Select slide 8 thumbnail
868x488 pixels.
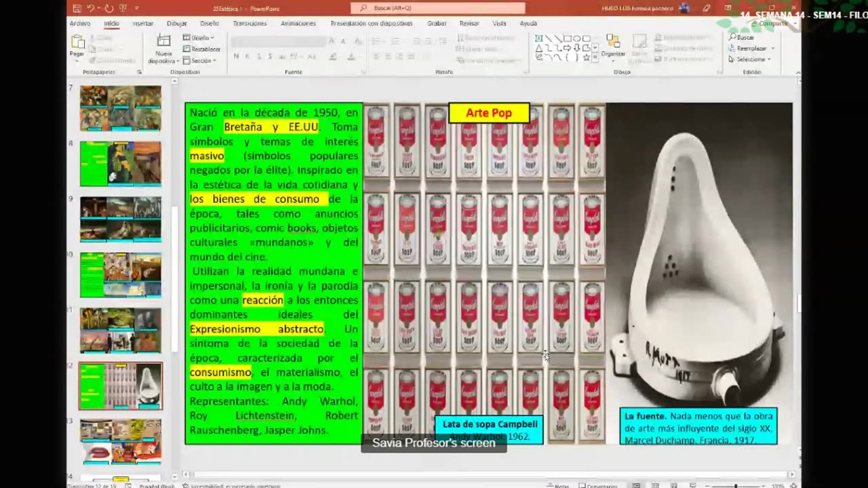(x=121, y=163)
